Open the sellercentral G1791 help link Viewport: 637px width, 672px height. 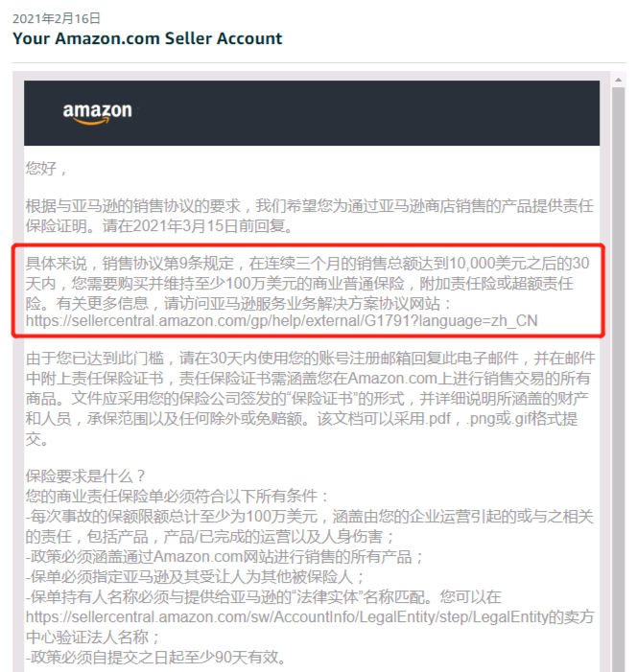281,320
